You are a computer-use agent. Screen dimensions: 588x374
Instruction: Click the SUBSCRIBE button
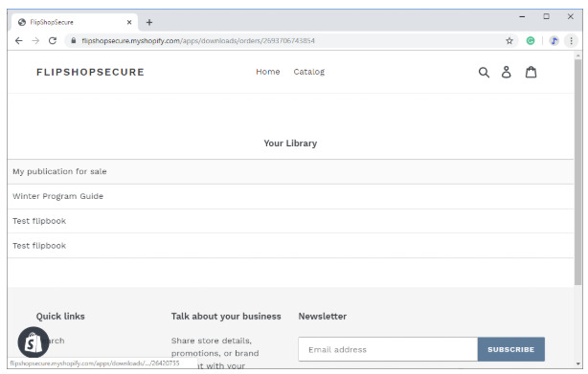[x=511, y=350]
